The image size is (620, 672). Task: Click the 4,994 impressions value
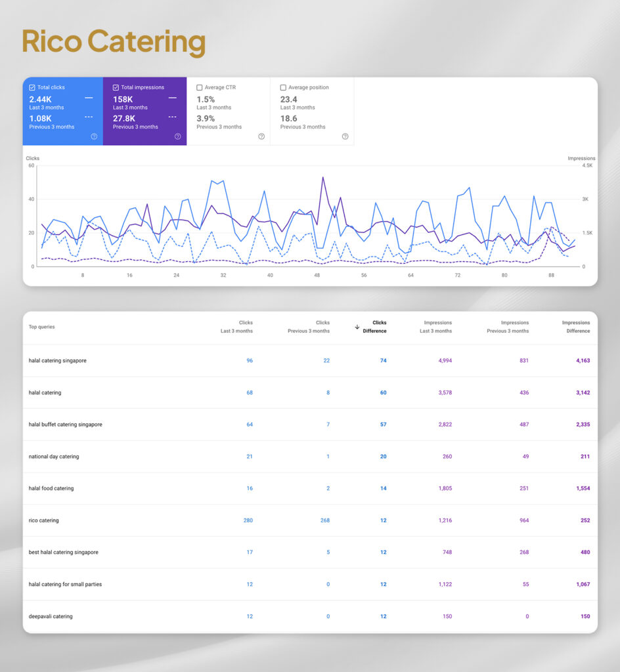[x=445, y=361]
